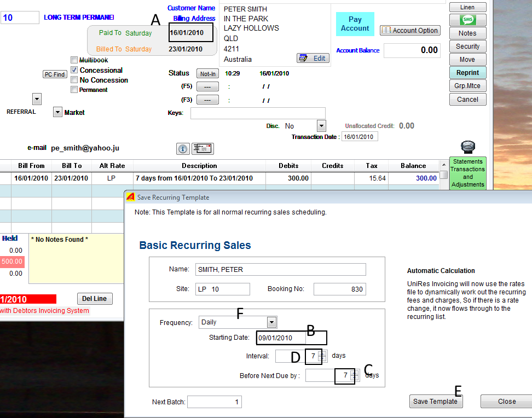Viewport: 532px width, 418px height.
Task: Enable the No Concession checkbox
Action: 74,80
